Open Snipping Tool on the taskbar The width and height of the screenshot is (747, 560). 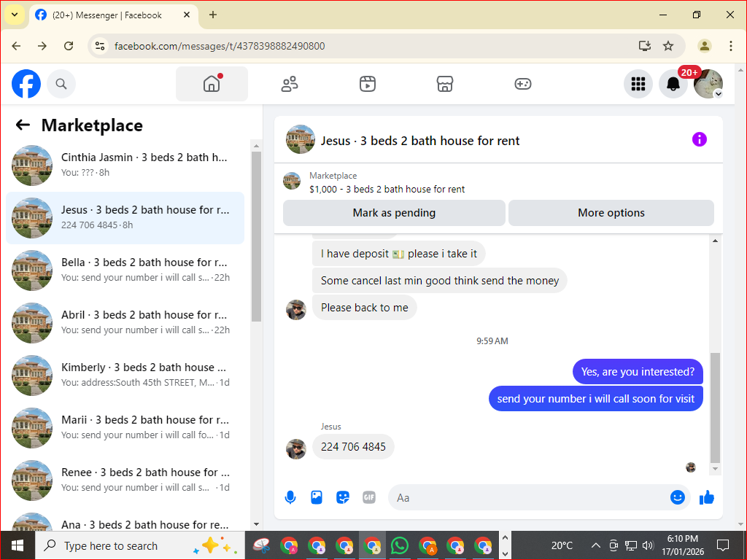[x=262, y=545]
